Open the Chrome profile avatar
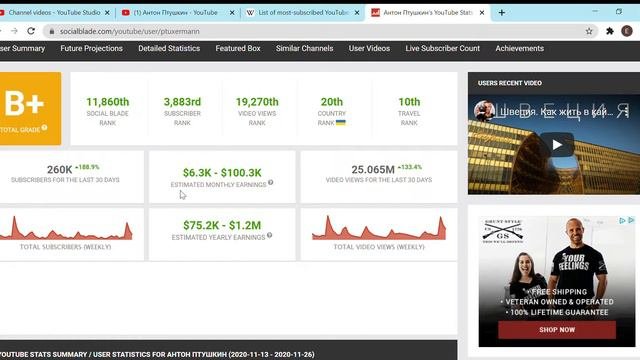 (627, 31)
